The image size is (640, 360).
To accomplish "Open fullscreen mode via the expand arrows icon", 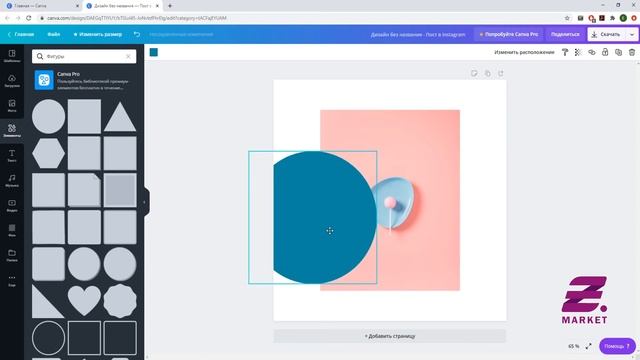I will (x=589, y=346).
